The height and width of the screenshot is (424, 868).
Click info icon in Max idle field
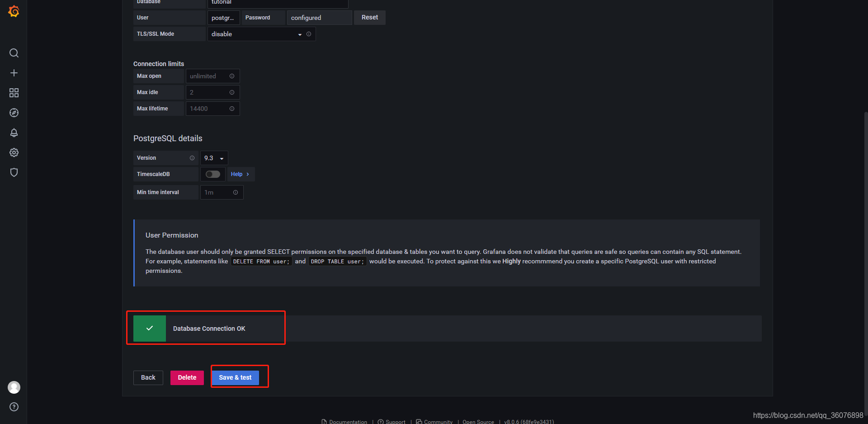coord(232,92)
